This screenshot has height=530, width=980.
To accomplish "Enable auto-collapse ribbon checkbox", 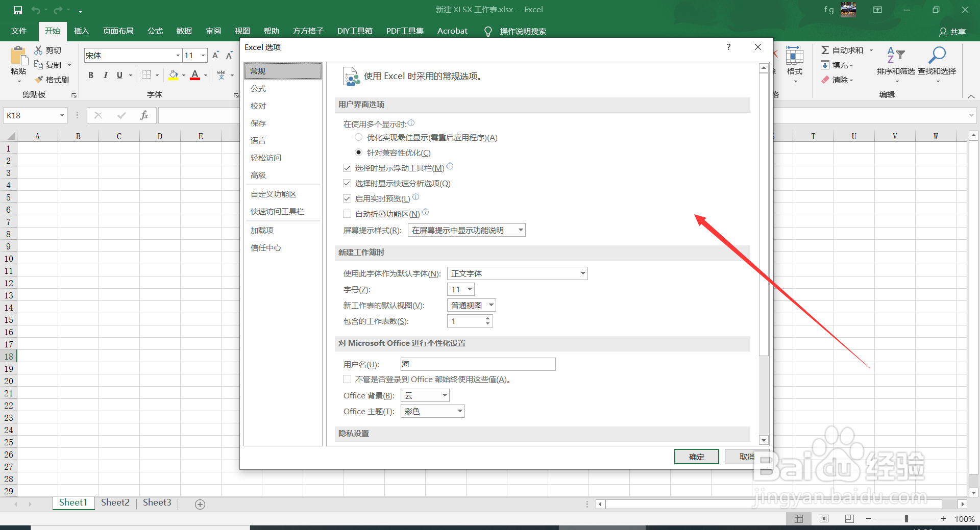I will coord(347,214).
